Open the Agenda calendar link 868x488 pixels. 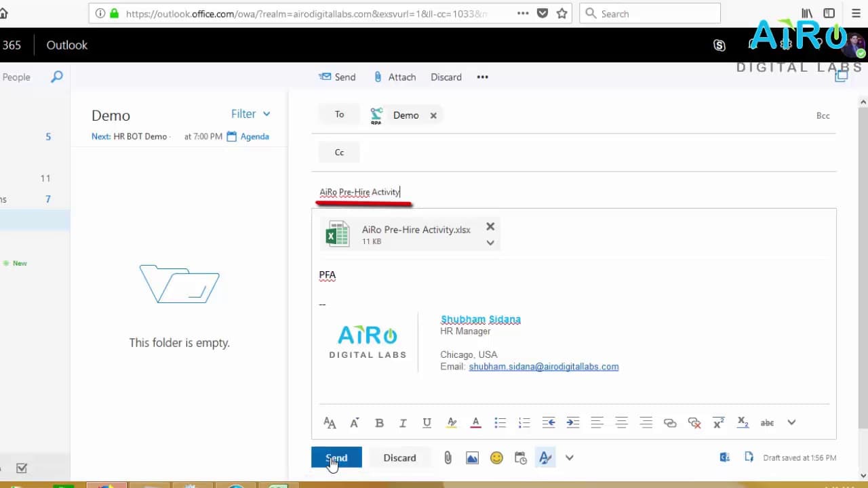(x=248, y=136)
